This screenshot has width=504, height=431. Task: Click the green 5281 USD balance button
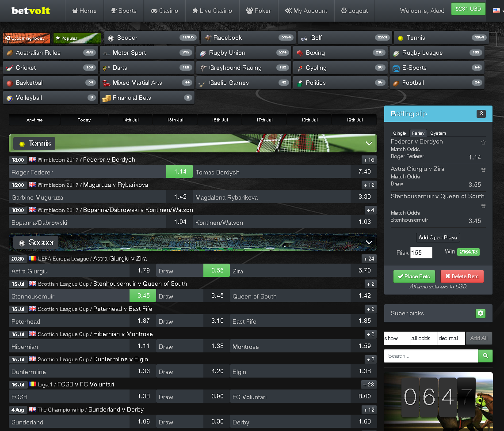(468, 9)
